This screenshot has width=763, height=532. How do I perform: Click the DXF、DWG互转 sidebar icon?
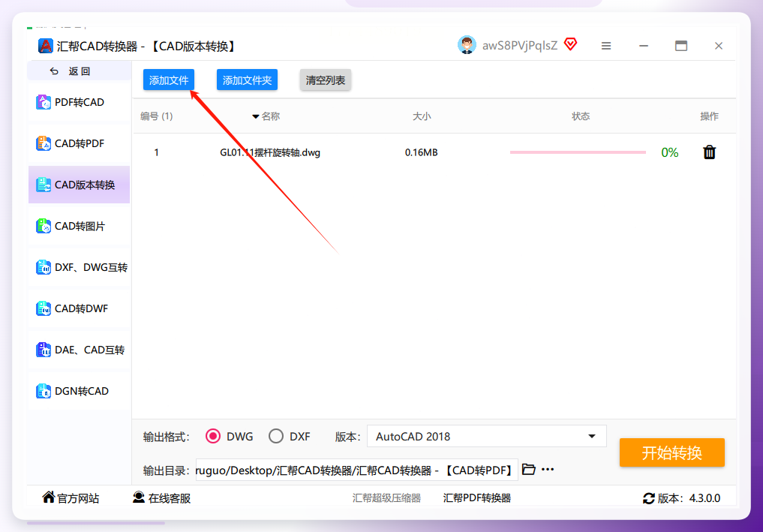[x=44, y=267]
